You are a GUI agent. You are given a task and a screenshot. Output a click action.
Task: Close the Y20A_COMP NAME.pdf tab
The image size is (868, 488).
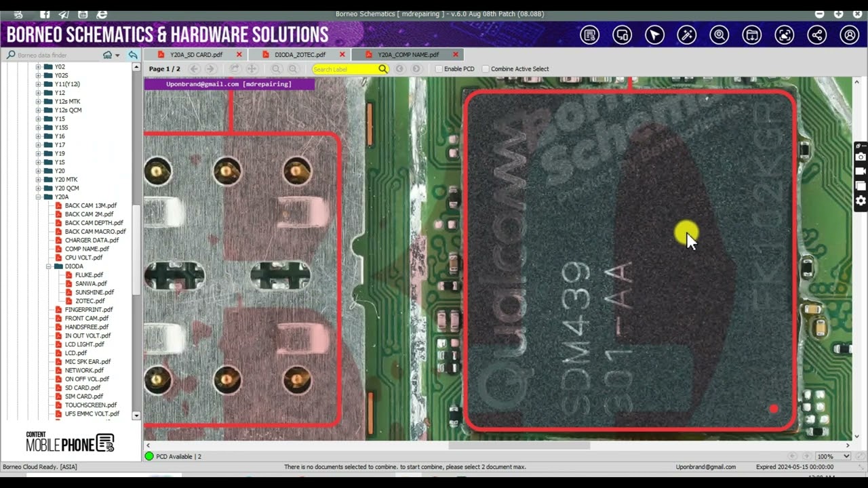pyautogui.click(x=456, y=55)
